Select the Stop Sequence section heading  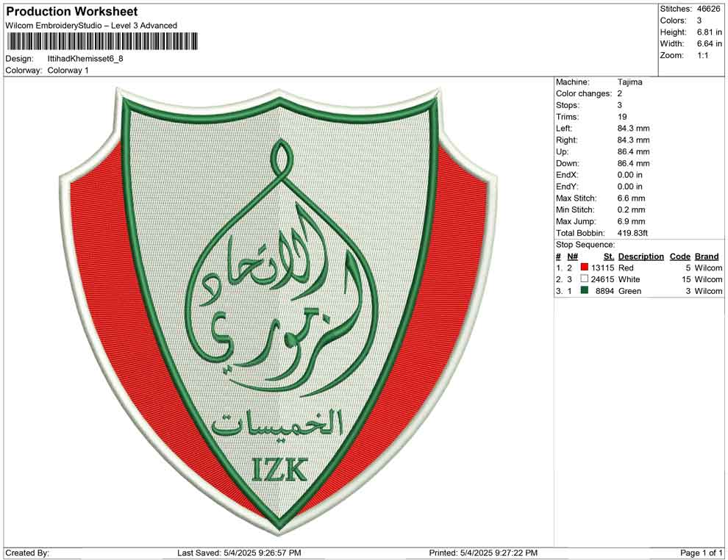pos(584,244)
